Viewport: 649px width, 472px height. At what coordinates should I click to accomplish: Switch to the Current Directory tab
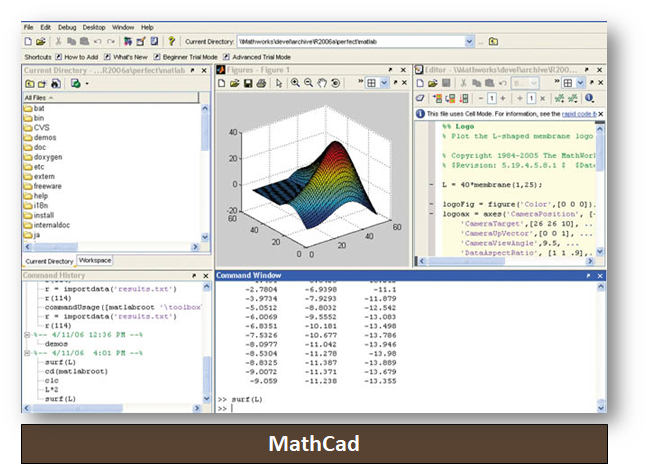pyautogui.click(x=49, y=261)
